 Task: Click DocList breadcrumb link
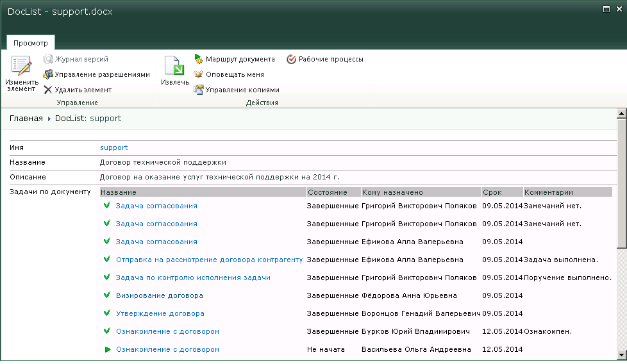pyautogui.click(x=69, y=119)
